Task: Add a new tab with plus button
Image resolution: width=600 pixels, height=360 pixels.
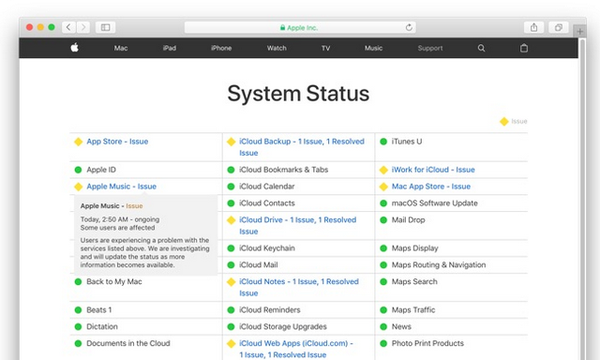Action: click(x=580, y=31)
